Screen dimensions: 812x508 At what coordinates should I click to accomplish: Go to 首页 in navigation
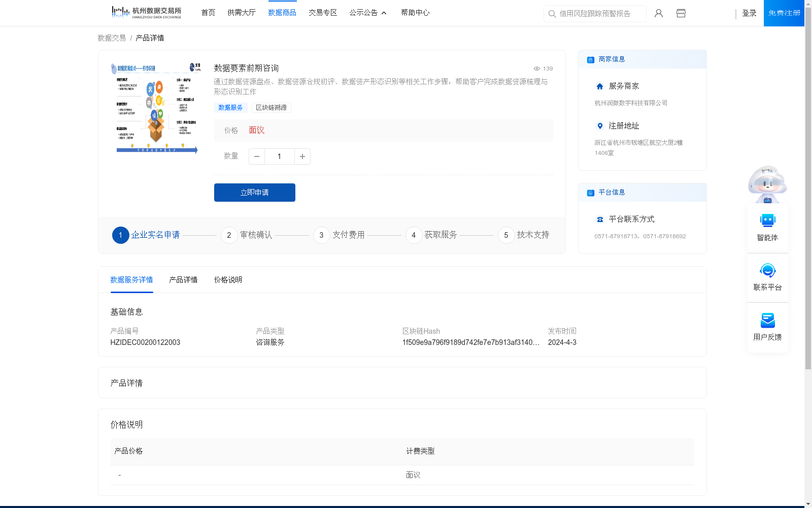[208, 13]
